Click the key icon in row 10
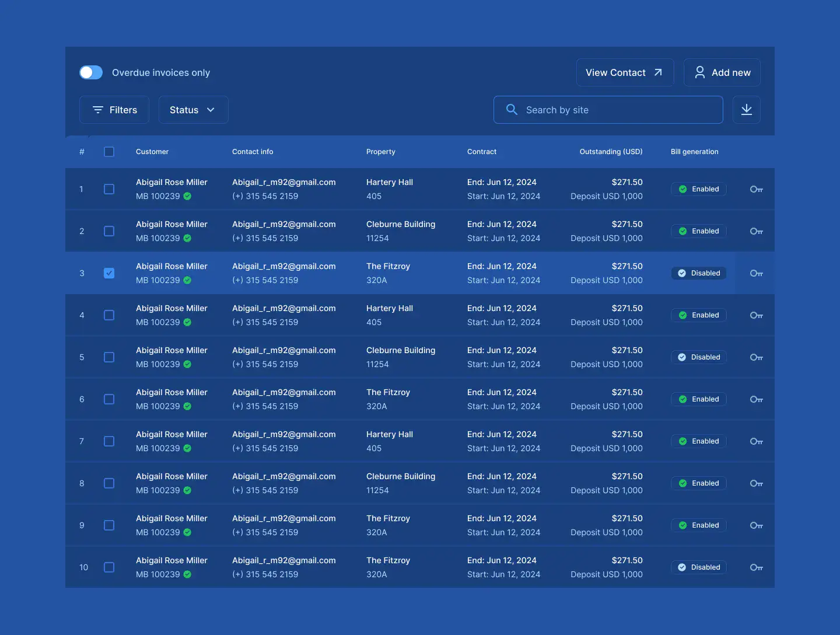Screen dimensions: 840x635 pyautogui.click(x=757, y=567)
